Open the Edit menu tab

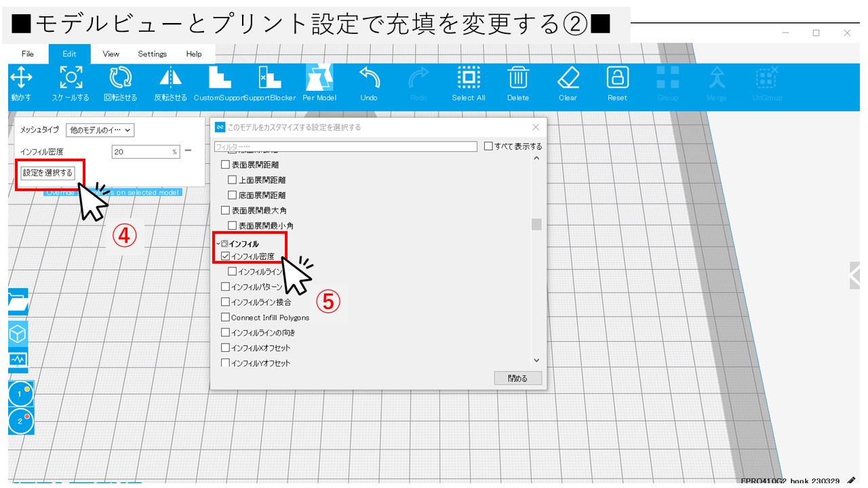click(x=69, y=54)
